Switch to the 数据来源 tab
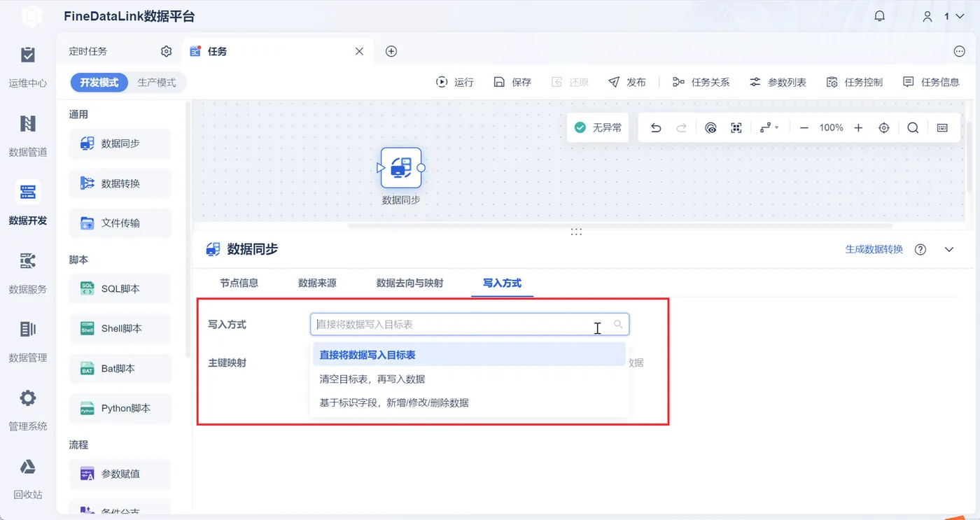Screen dimensions: 980x520 [x=317, y=283]
